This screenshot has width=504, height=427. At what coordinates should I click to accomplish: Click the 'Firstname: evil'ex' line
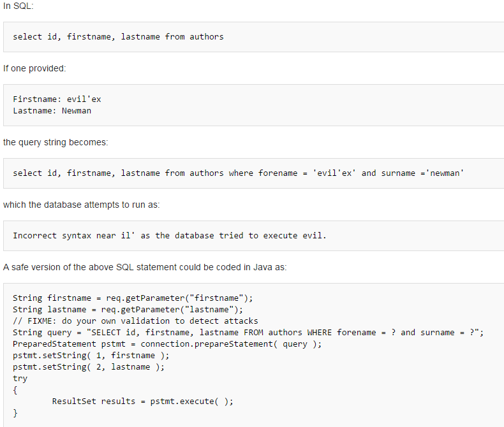57,99
